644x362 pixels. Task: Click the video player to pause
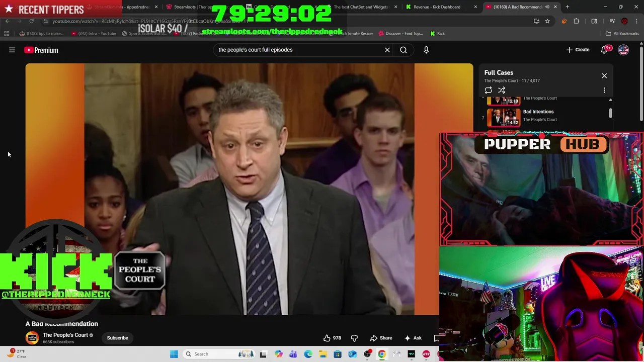249,189
